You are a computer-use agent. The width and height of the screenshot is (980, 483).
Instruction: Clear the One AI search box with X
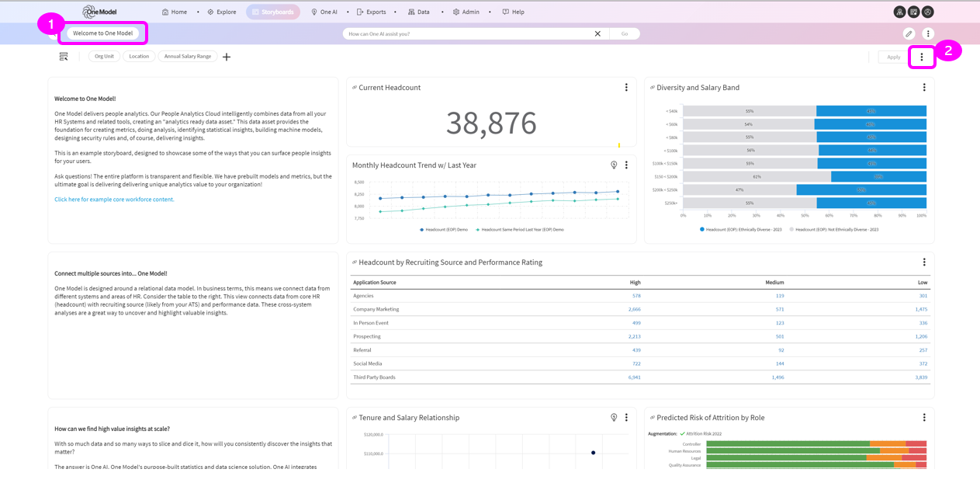click(x=597, y=33)
